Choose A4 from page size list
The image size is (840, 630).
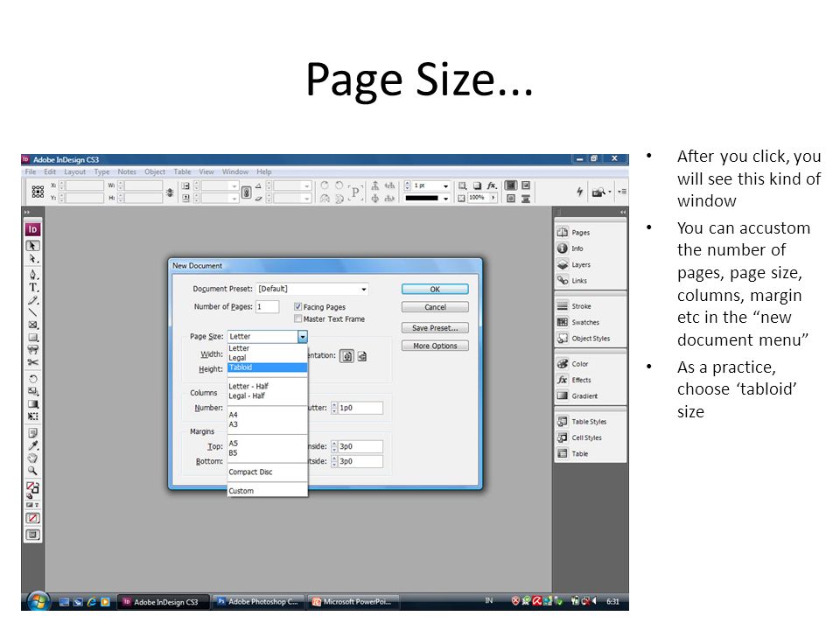[268, 415]
